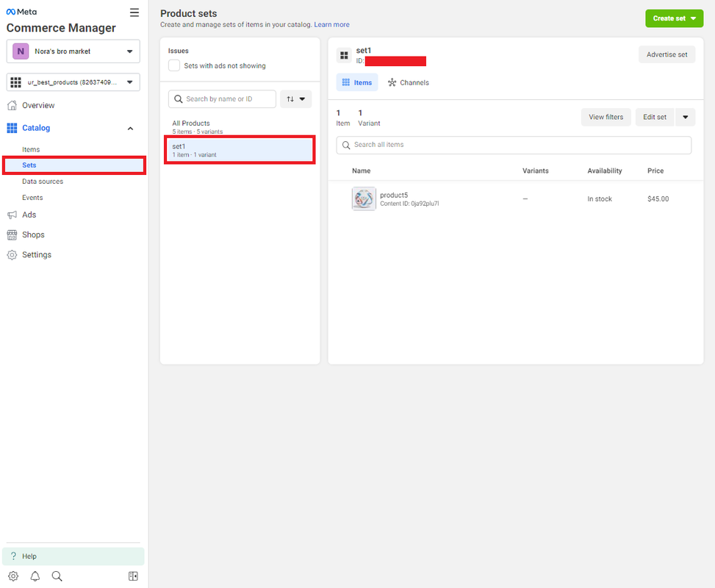The height and width of the screenshot is (588, 715).
Task: Open Data sources in Catalog menu
Action: pos(43,182)
